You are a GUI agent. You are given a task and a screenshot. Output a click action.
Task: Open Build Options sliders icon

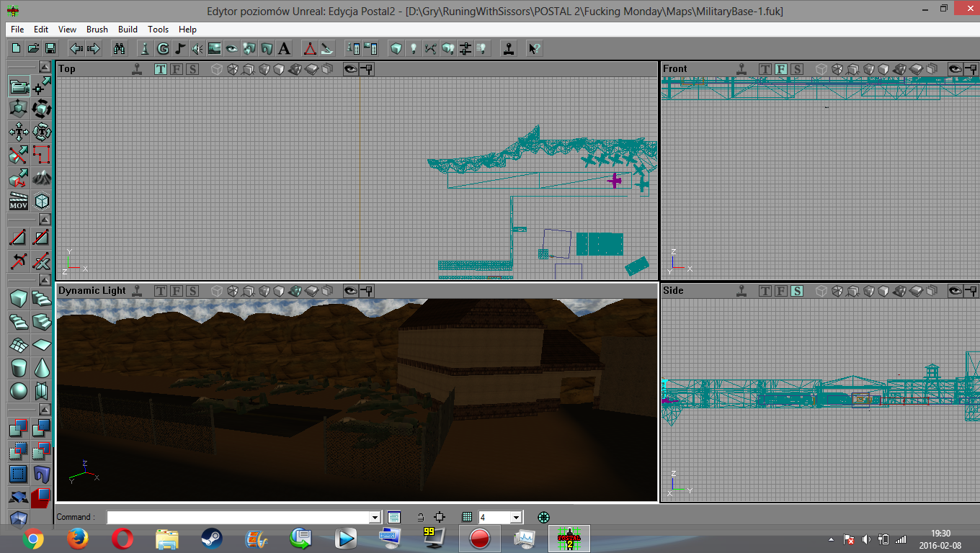(465, 48)
